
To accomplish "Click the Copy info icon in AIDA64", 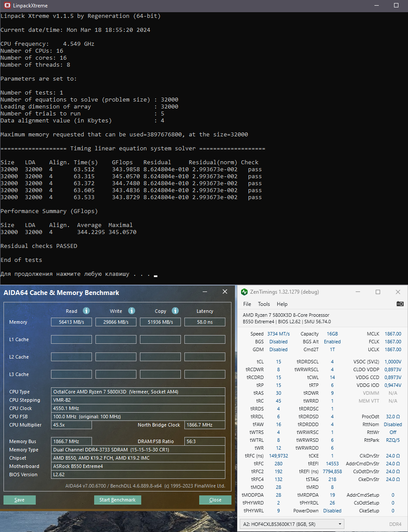I will [175, 311].
